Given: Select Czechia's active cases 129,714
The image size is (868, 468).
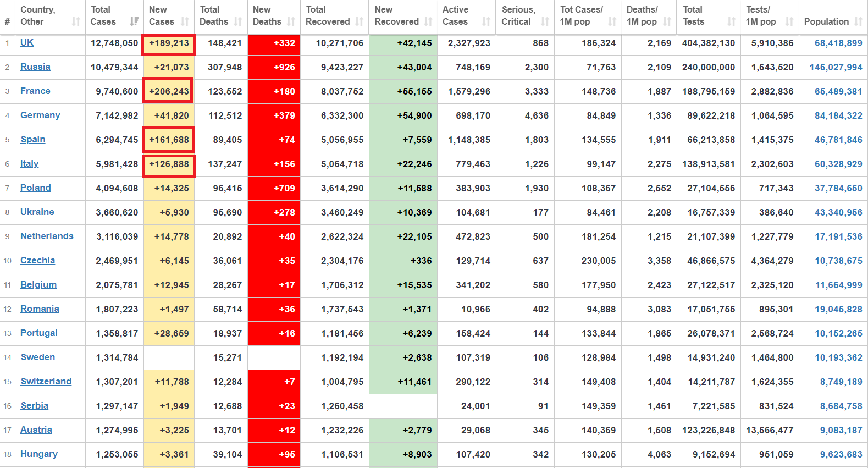Looking at the screenshot, I should coord(473,261).
